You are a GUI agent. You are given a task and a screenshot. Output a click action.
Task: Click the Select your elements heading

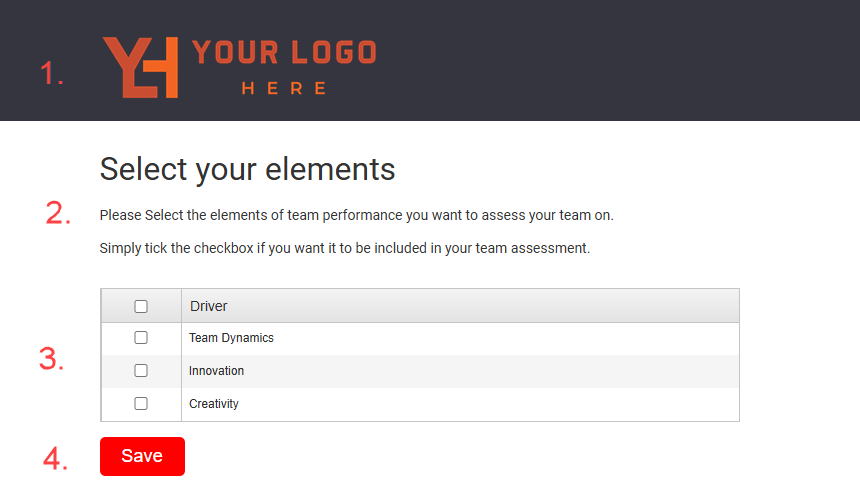(x=247, y=169)
